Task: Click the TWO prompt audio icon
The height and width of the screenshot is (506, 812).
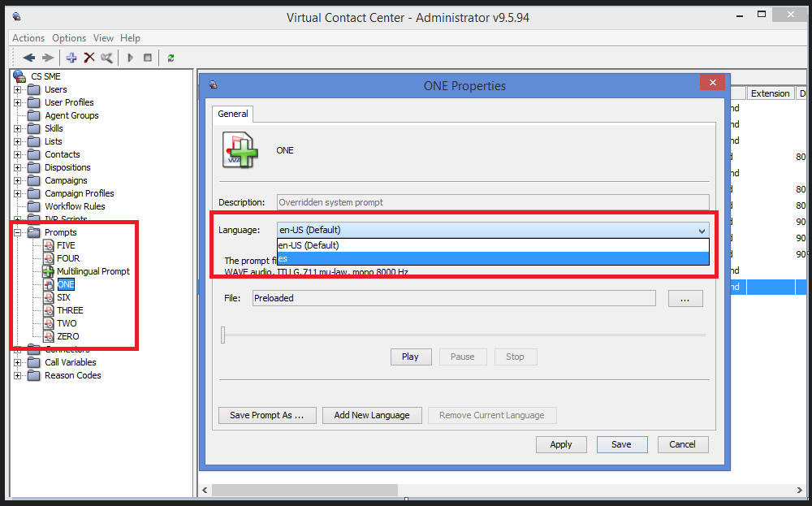Action: pos(48,323)
